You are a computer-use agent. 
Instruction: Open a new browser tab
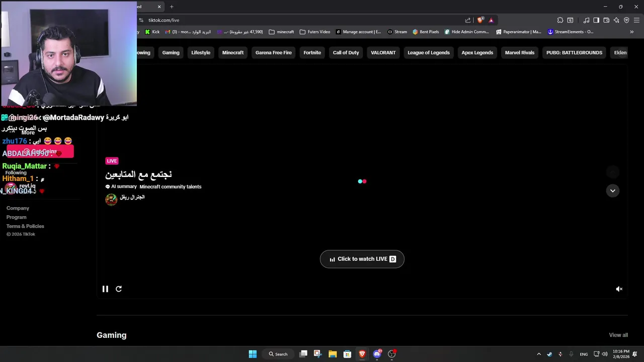[172, 7]
